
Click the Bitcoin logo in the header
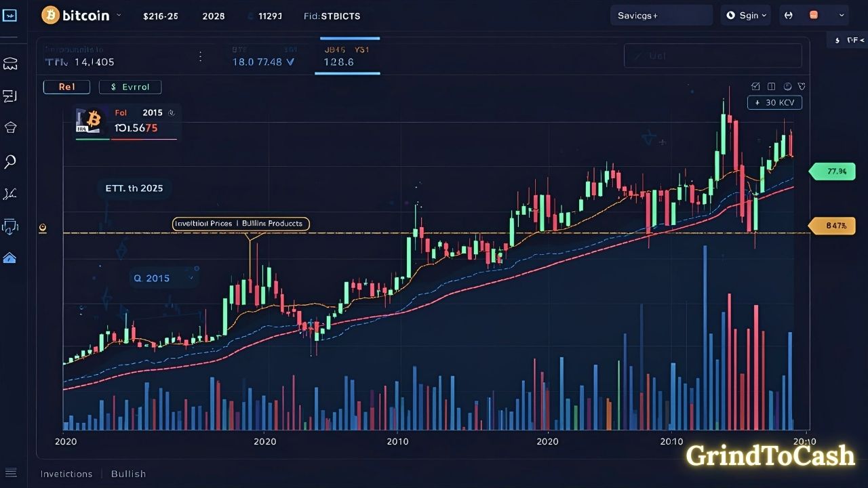[x=51, y=14]
